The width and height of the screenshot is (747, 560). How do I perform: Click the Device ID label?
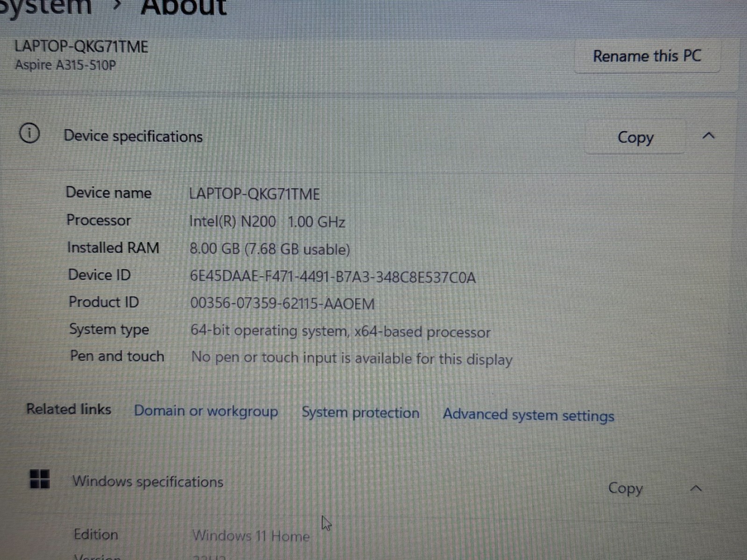click(99, 274)
